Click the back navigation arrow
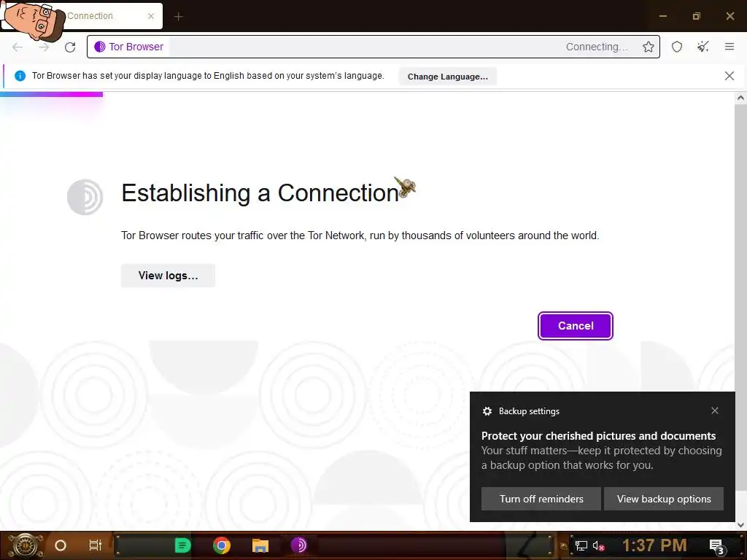The width and height of the screenshot is (747, 560). (18, 47)
